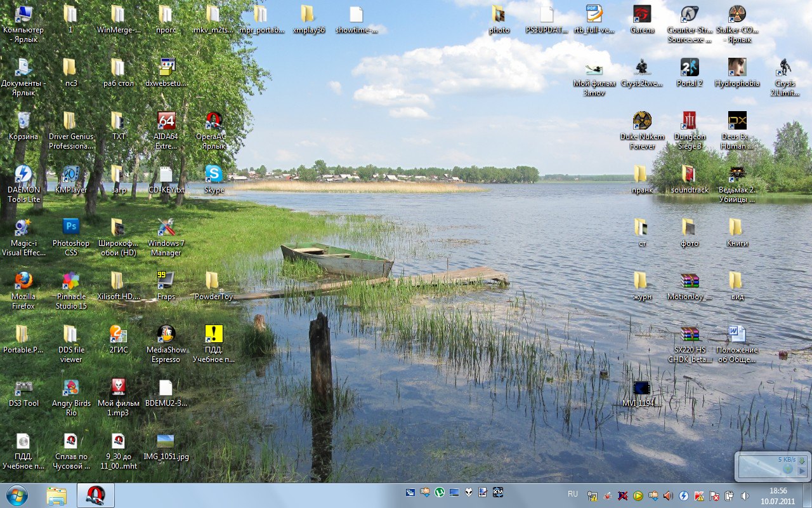Image resolution: width=812 pixels, height=508 pixels.
Task: Switch to Opera in the taskbar
Action: 96,495
